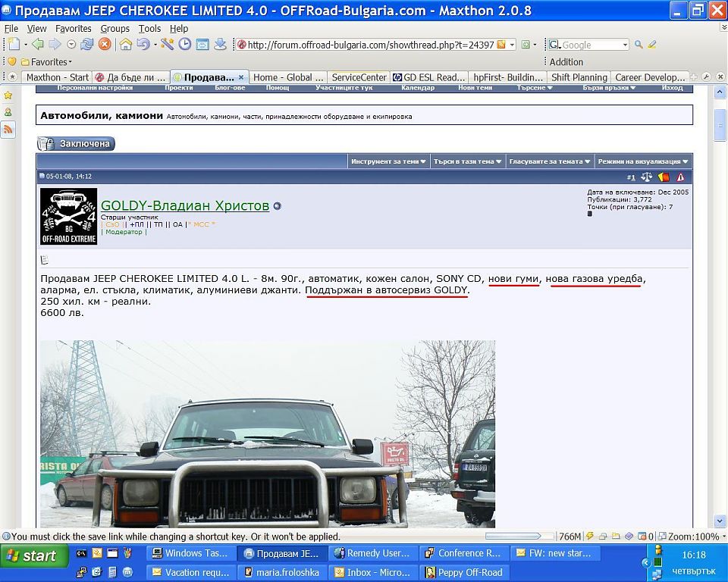The width and height of the screenshot is (728, 582).
Task: Open the sidebar user icon
Action: (x=8, y=112)
